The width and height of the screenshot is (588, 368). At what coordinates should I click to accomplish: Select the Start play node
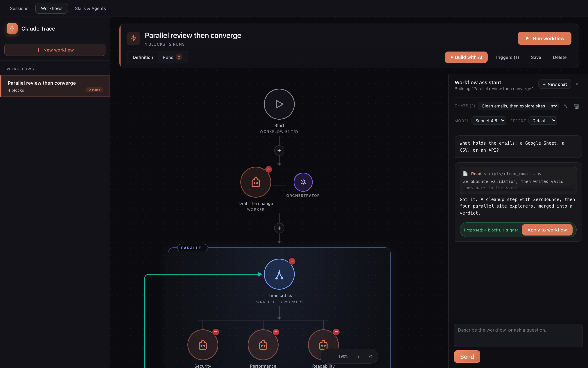click(279, 104)
